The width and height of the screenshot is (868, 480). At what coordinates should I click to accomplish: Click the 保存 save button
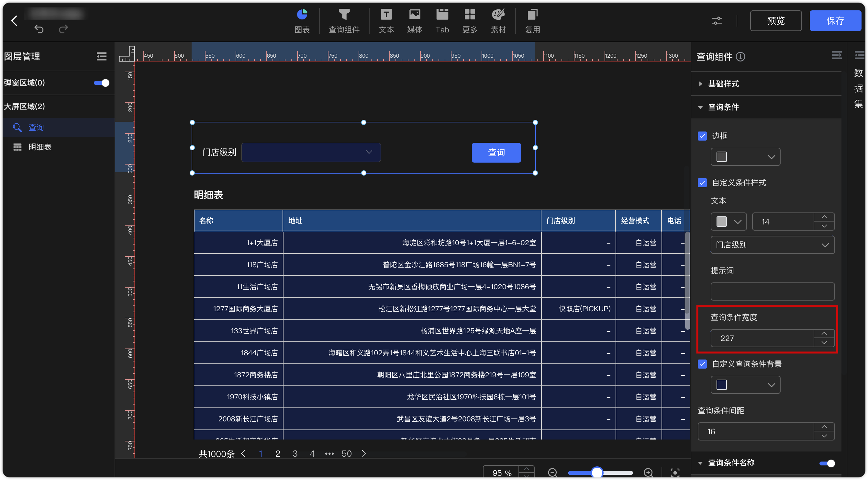pyautogui.click(x=835, y=21)
